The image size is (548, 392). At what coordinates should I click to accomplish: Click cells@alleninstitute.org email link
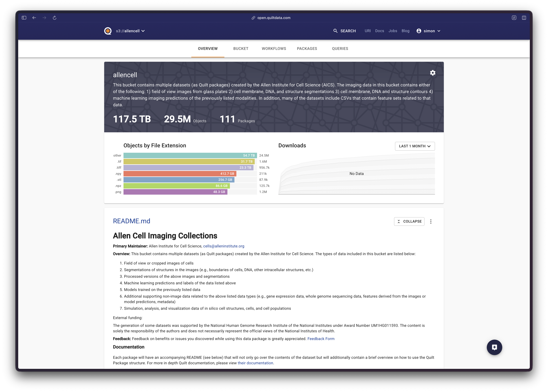point(224,246)
